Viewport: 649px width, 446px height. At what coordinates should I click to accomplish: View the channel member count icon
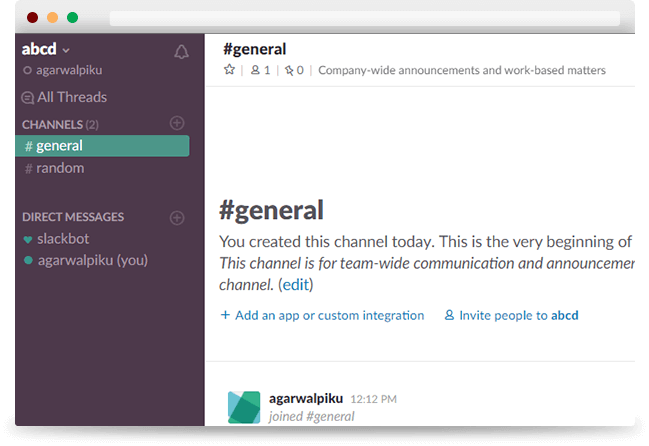pos(255,70)
